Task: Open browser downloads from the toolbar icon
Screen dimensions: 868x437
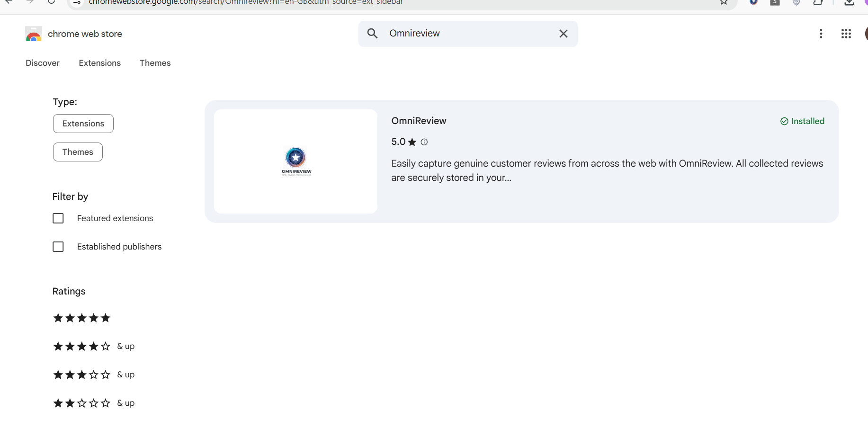Action: [x=849, y=2]
